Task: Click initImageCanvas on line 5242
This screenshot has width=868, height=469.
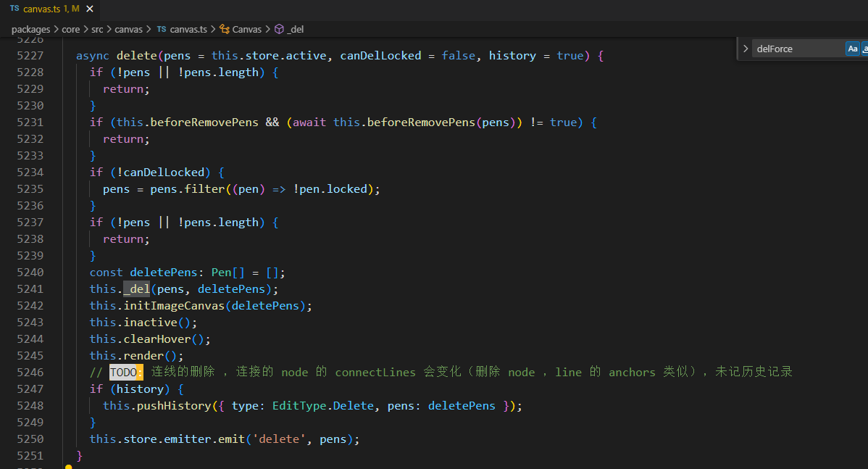Action: tap(174, 306)
